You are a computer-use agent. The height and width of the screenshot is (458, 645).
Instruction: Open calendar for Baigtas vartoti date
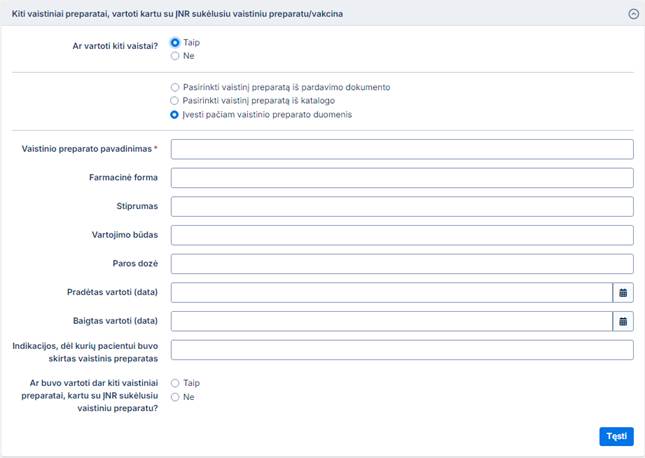pyautogui.click(x=622, y=322)
